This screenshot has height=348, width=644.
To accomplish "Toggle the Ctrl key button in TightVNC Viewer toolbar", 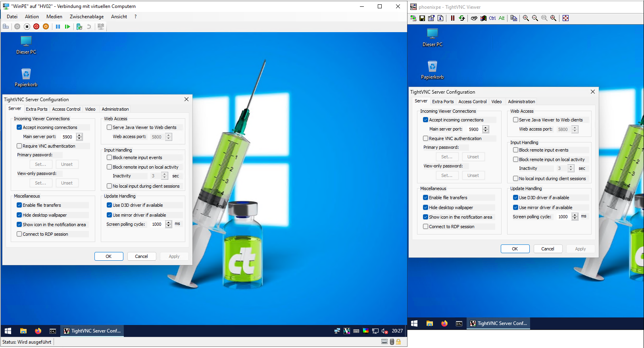I will (492, 18).
